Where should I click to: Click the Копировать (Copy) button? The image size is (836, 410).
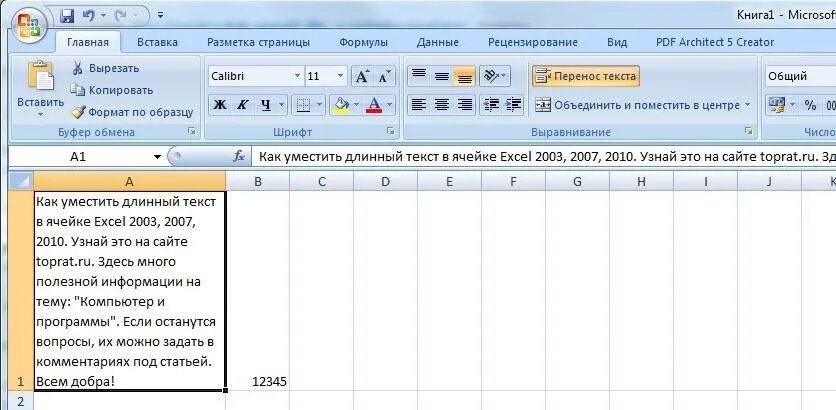pos(112,90)
